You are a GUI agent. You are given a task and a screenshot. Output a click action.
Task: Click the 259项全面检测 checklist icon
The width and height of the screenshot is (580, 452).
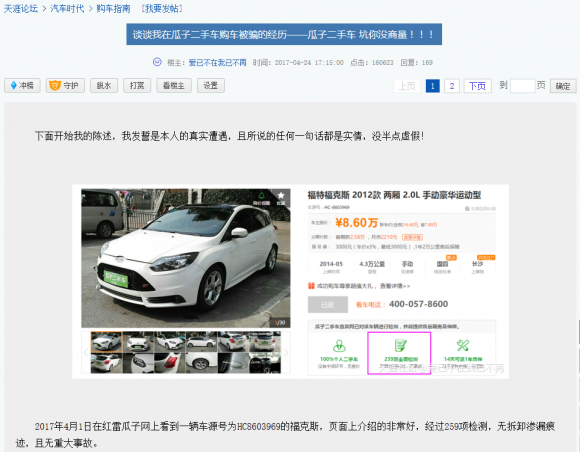coord(400,345)
